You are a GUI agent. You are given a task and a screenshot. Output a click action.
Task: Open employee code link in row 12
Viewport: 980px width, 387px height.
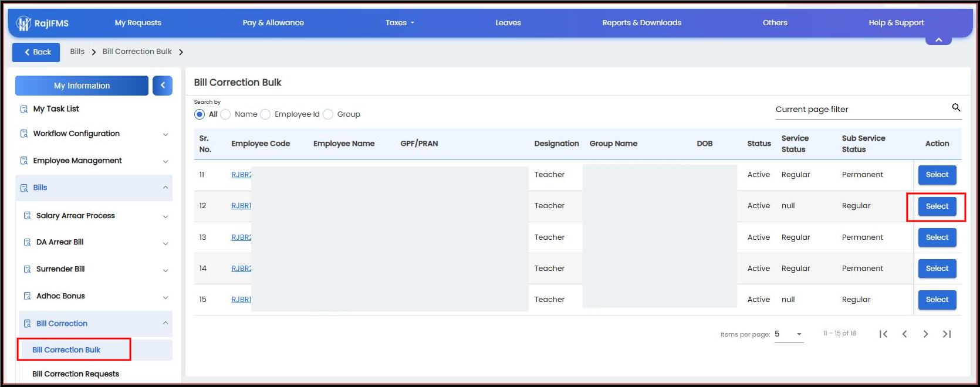(241, 206)
